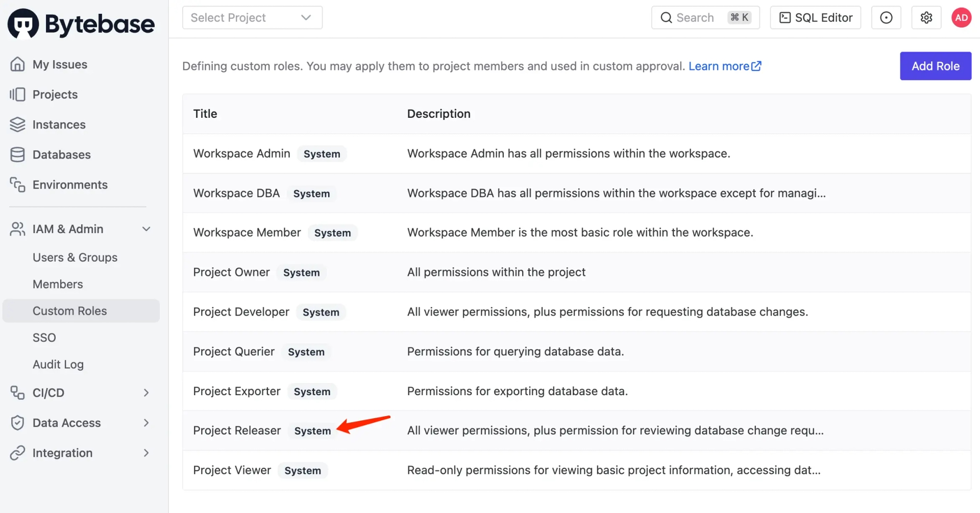The width and height of the screenshot is (980, 513).
Task: Click the Instances layers icon
Action: (x=17, y=124)
